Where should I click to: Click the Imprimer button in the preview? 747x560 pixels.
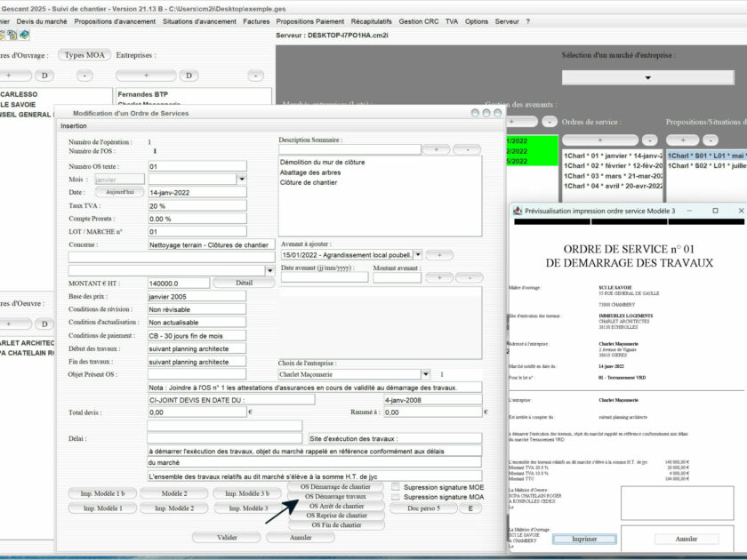[584, 539]
